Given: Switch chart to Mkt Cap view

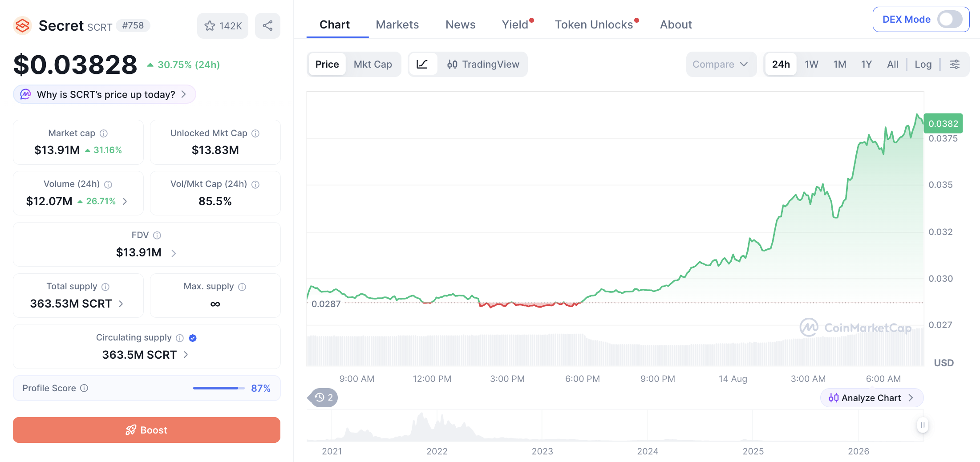Looking at the screenshot, I should [x=373, y=65].
